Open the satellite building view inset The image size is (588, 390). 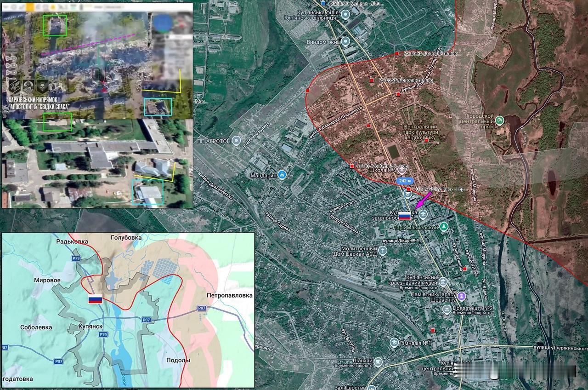(x=97, y=164)
